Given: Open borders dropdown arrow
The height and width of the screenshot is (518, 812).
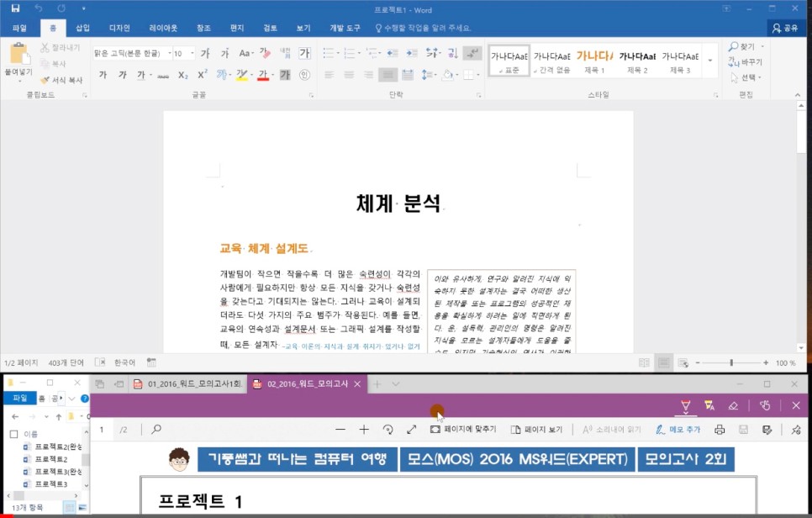Looking at the screenshot, I should coord(478,75).
